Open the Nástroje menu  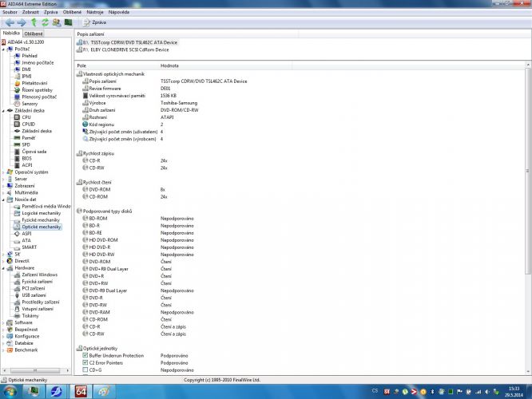click(95, 12)
